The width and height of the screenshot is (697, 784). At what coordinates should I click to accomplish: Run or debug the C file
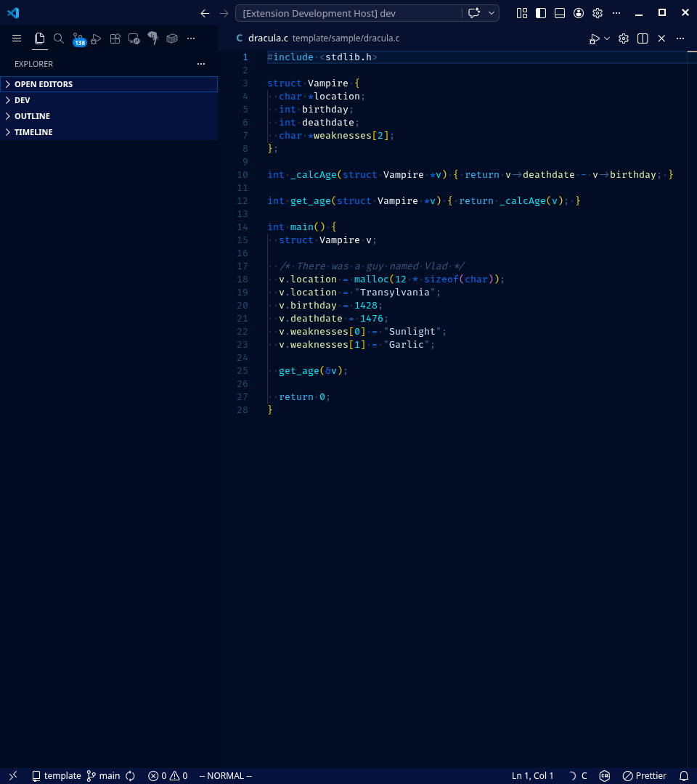(x=594, y=39)
